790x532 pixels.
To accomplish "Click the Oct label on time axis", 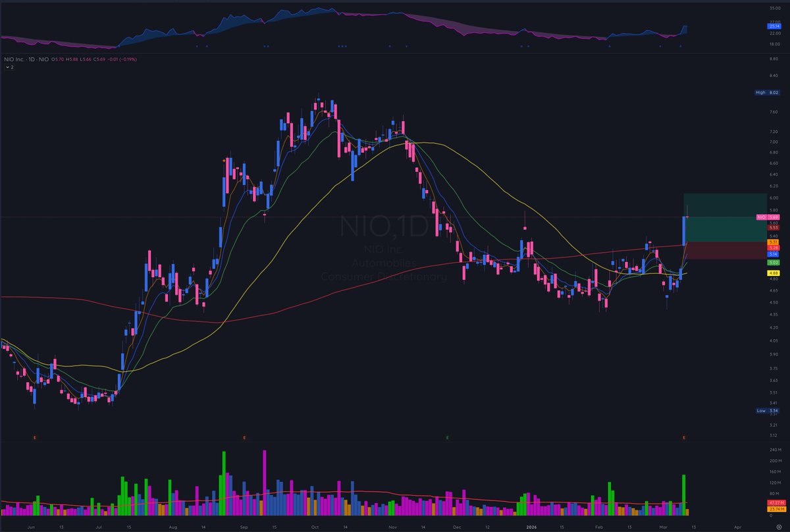I will pyautogui.click(x=315, y=527).
